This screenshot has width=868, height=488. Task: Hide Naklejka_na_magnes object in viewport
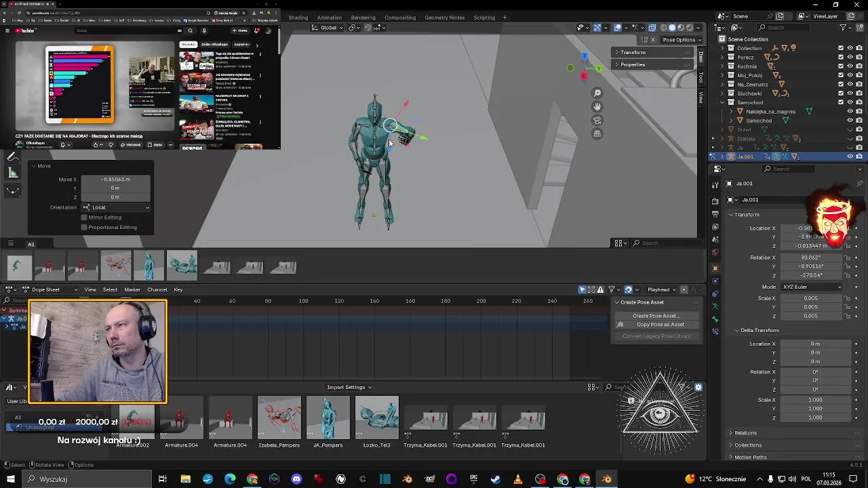[x=850, y=111]
